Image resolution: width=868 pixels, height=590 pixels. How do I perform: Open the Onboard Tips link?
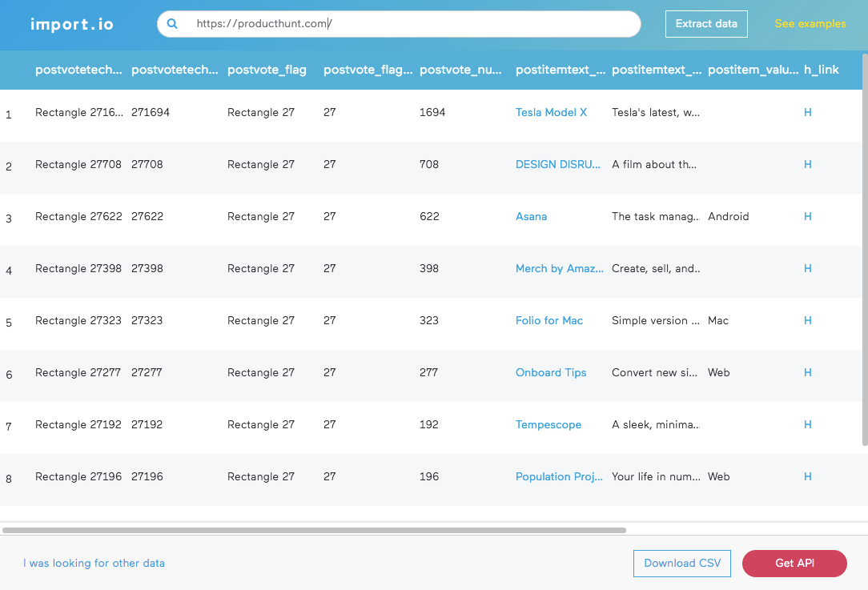[551, 372]
